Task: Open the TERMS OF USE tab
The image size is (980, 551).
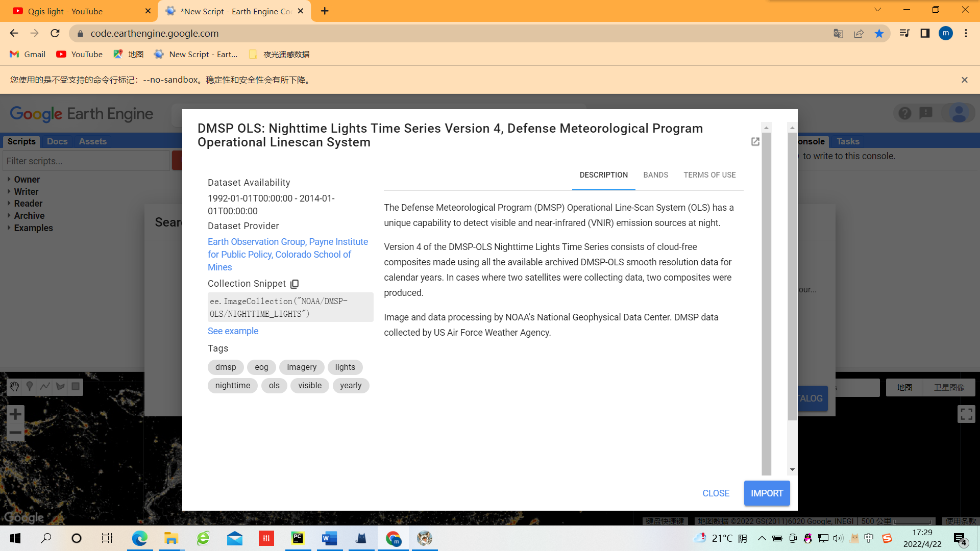Action: pyautogui.click(x=709, y=175)
